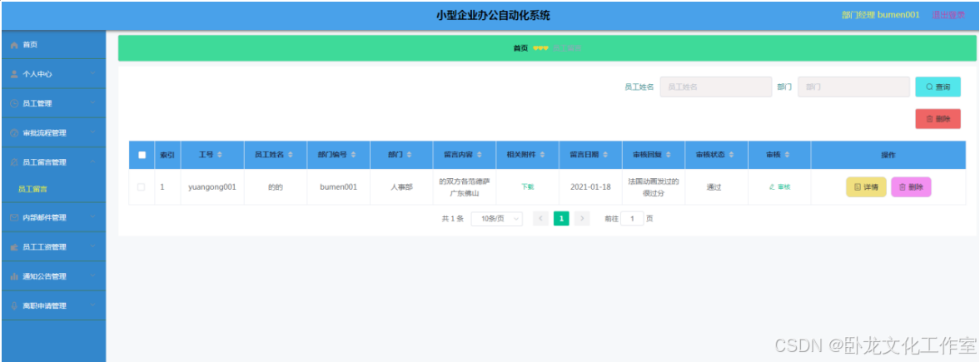Click the 通过 status cell

(x=714, y=186)
